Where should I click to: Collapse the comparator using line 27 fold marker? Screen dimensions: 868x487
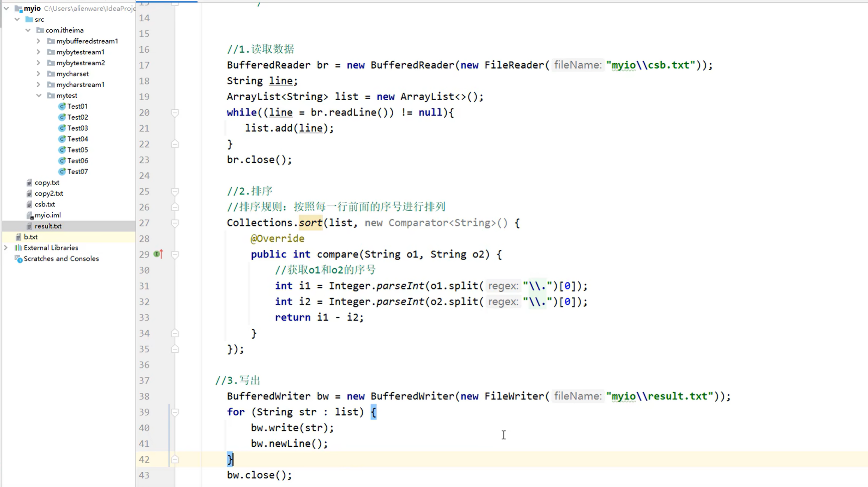(174, 222)
